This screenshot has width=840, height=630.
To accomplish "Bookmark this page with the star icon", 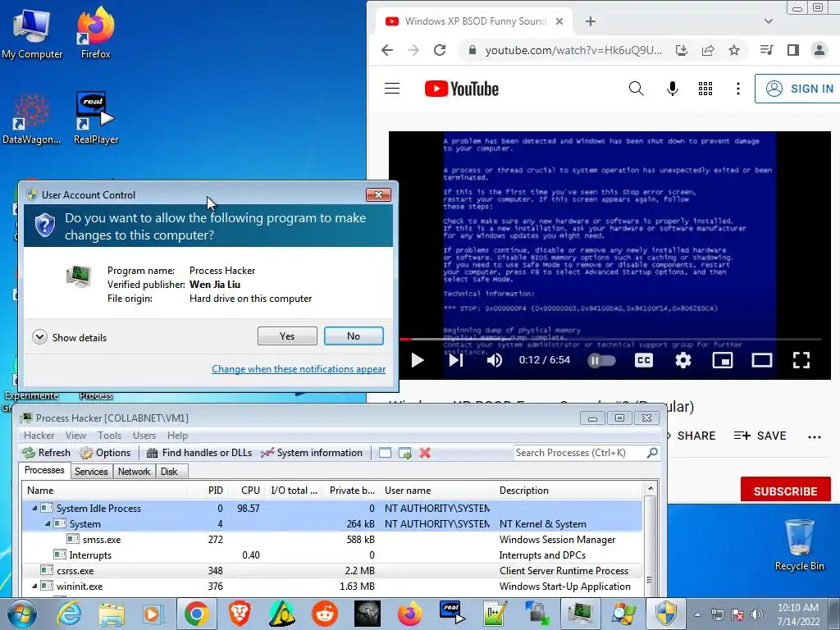I will click(734, 50).
